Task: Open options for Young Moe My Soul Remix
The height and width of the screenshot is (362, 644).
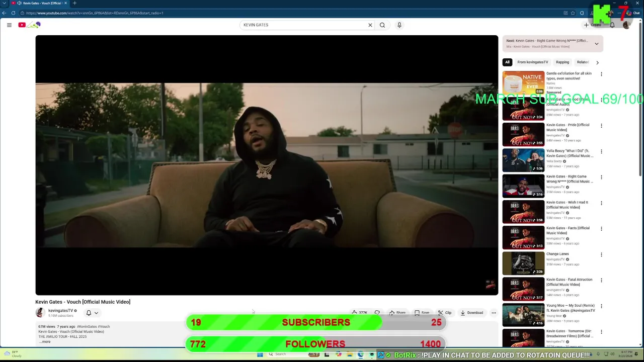Action: coord(601,306)
